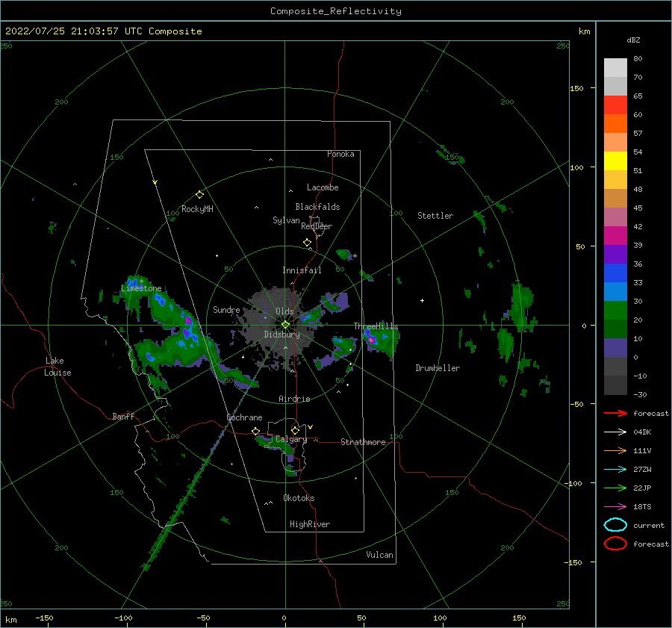Click the HighRiver label
The image size is (672, 628).
[309, 524]
